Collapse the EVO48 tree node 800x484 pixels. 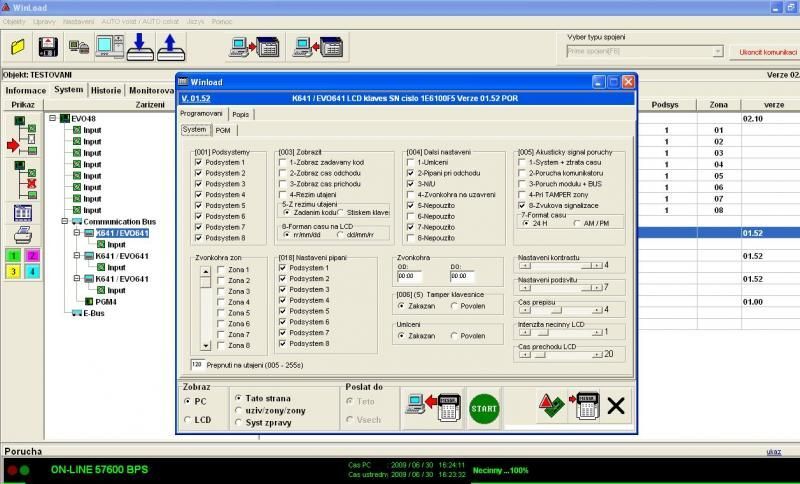point(53,118)
